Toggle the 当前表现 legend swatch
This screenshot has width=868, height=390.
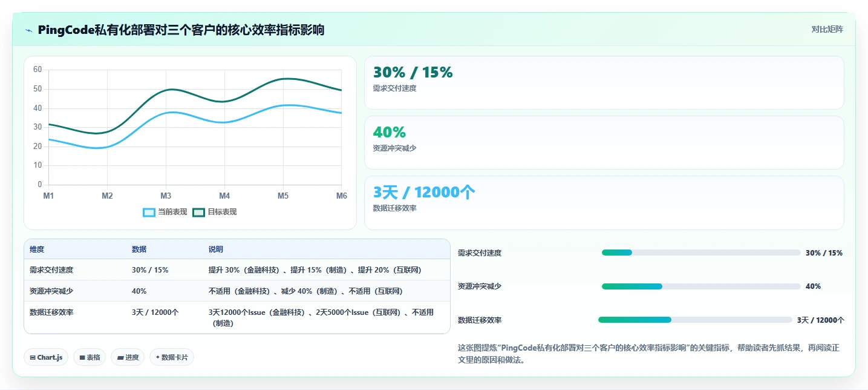point(149,212)
